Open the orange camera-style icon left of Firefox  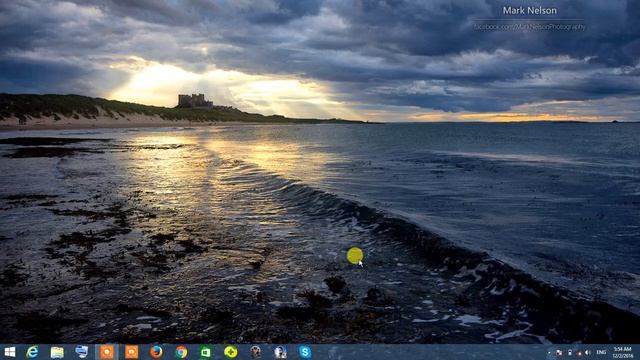pos(131,352)
